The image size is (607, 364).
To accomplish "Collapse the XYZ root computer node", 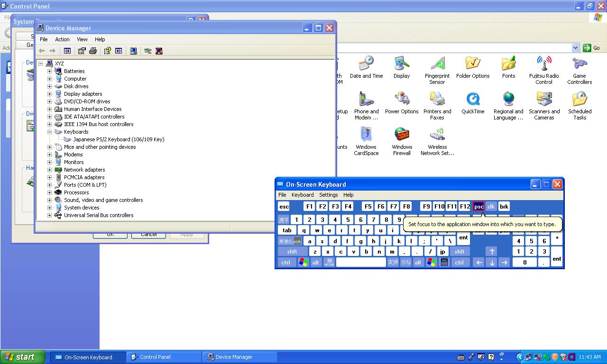I will [40, 64].
